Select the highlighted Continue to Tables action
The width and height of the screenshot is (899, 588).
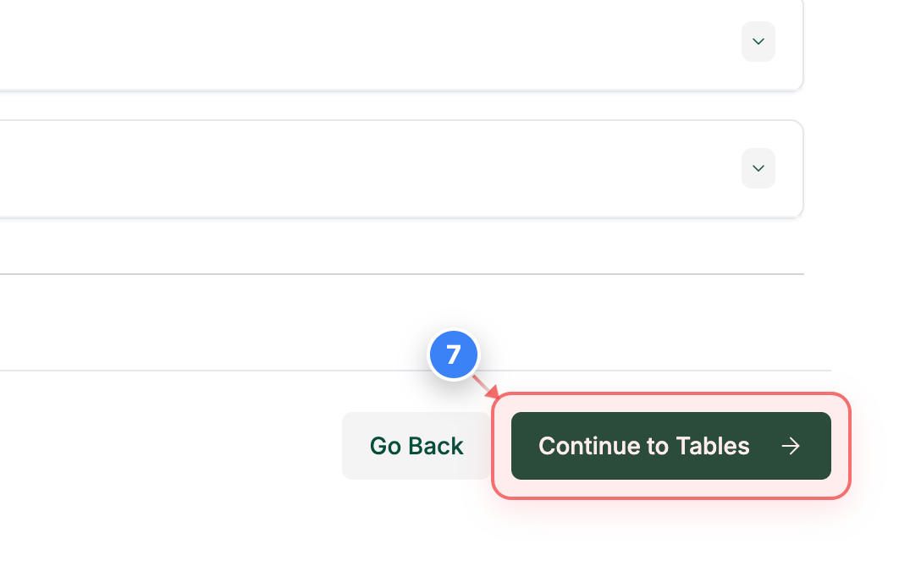point(671,446)
